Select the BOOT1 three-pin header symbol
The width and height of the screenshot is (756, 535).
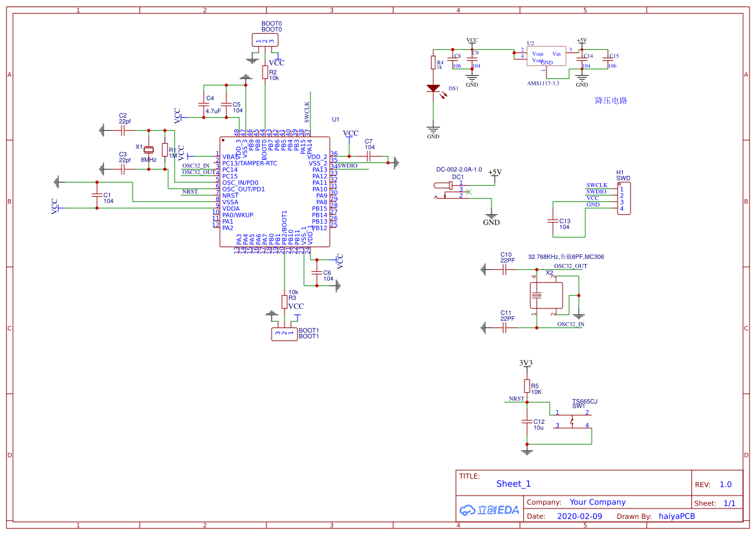coord(285,334)
